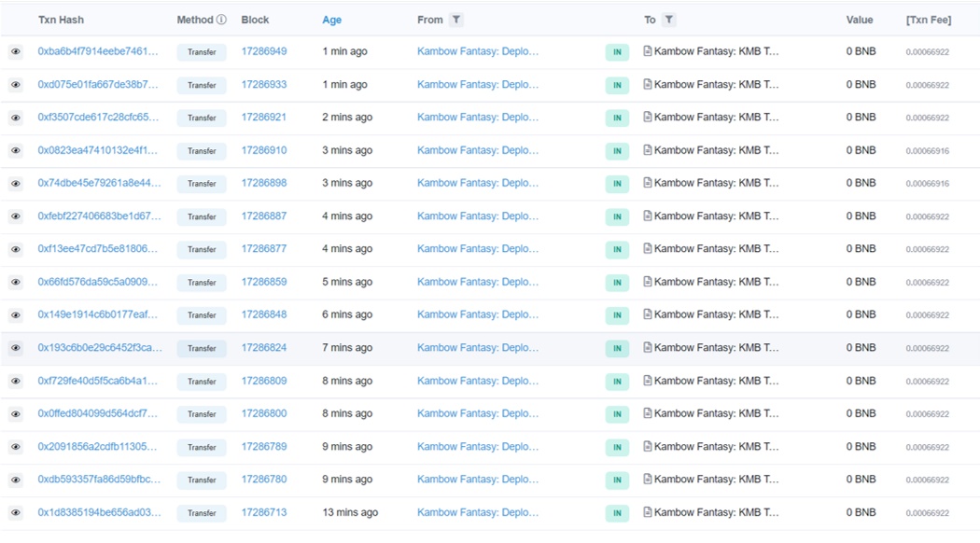Open transaction hash 0x1d8385194be656ad03
The height and width of the screenshot is (543, 980).
[99, 512]
